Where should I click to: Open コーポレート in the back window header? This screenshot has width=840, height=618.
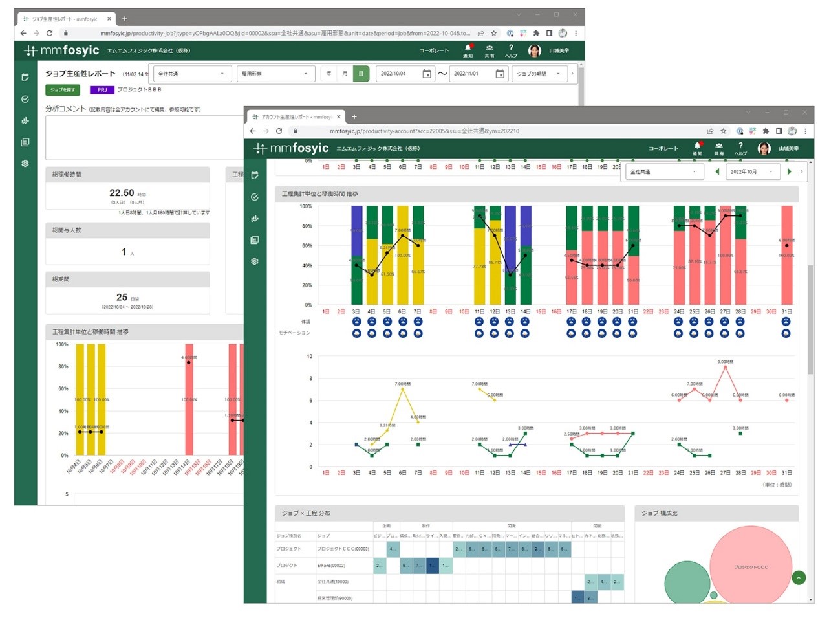(434, 50)
